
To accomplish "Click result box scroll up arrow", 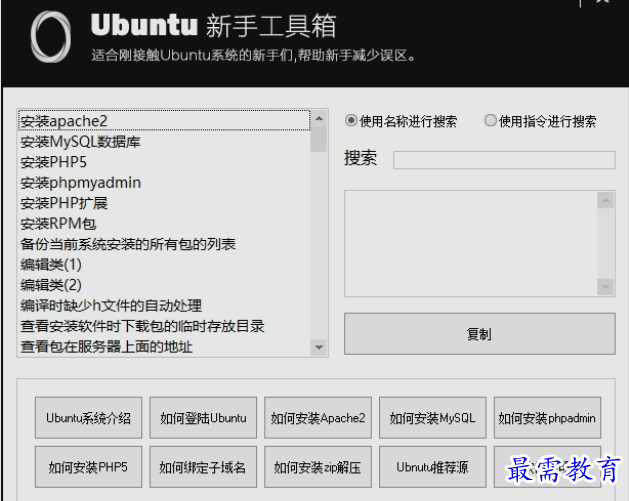I will pos(605,200).
